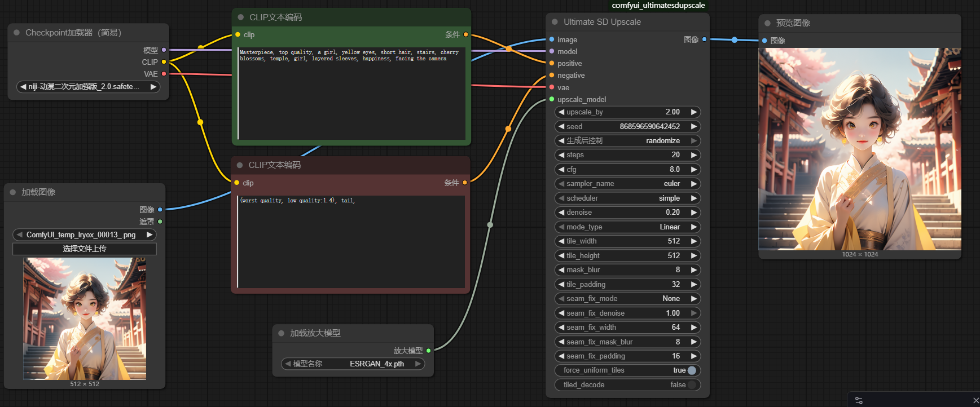Toggle the tiled_decode switch
The width and height of the screenshot is (980, 407).
691,385
